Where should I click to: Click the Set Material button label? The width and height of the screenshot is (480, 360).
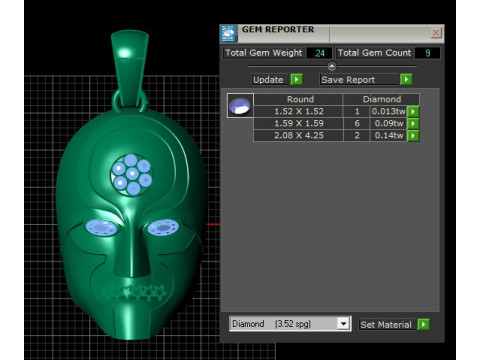(386, 325)
